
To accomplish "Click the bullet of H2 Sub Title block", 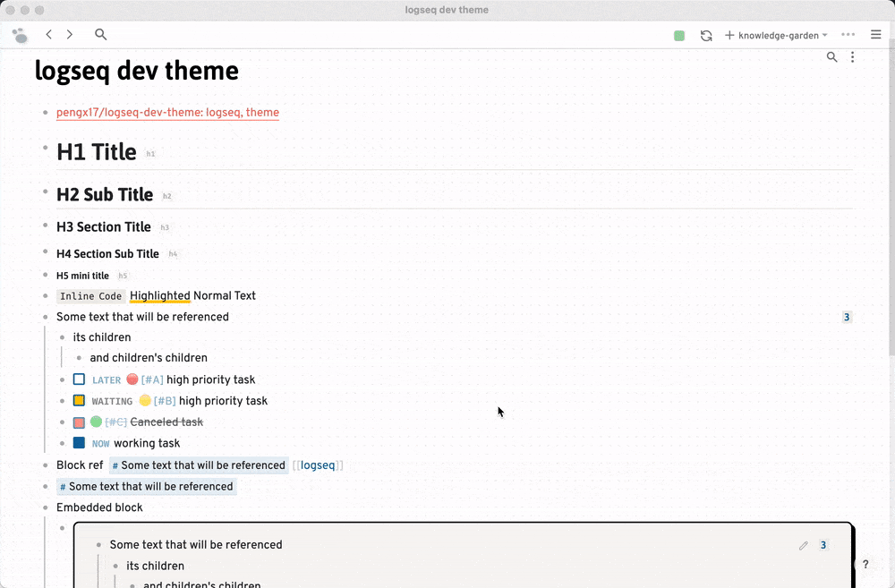I will [45, 192].
